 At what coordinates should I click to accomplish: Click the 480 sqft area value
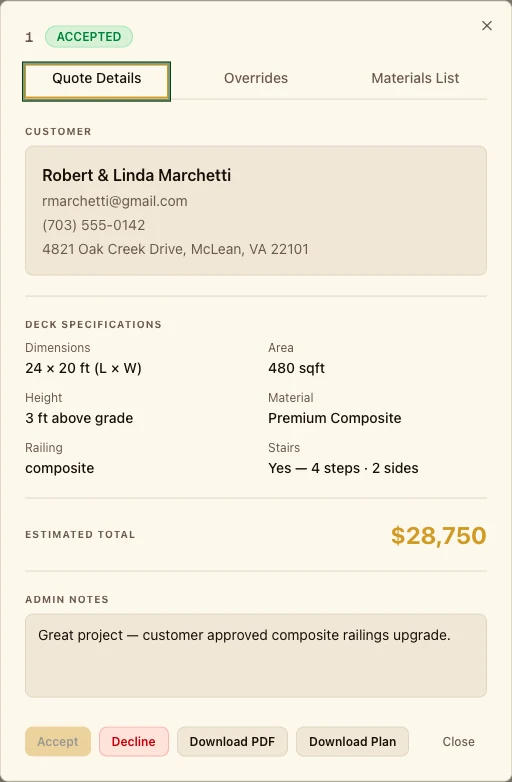(296, 368)
